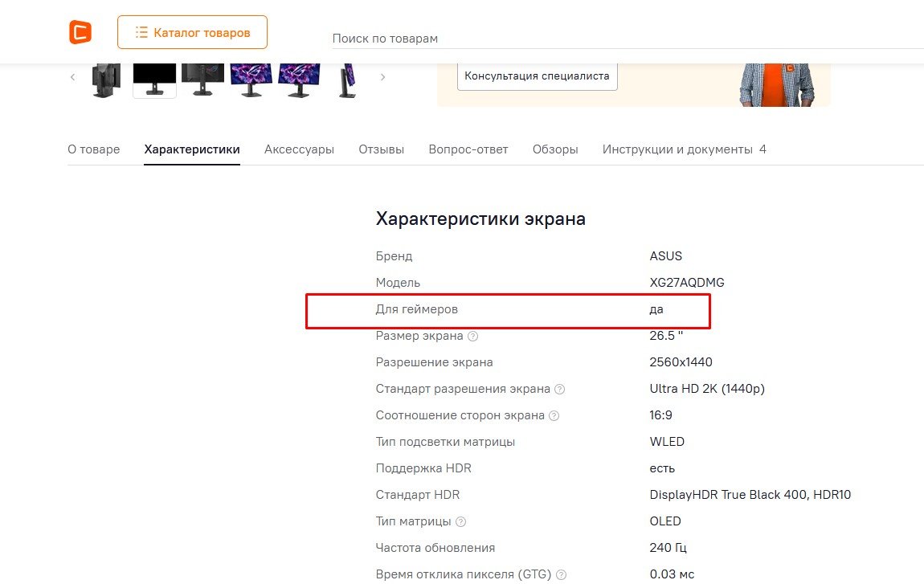Viewport: 924px width, 584px height.
Task: Click the previous arrow of thumbnail gallery
Action: [72, 77]
